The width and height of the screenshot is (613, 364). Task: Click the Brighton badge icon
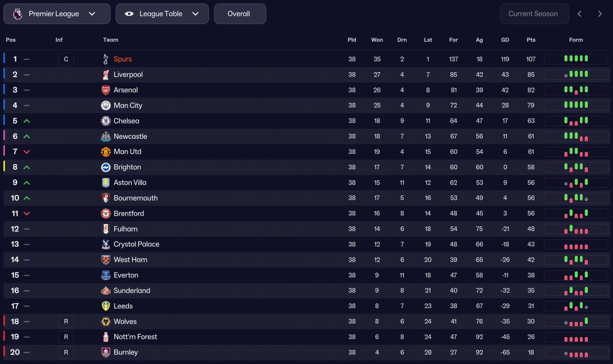click(x=106, y=167)
